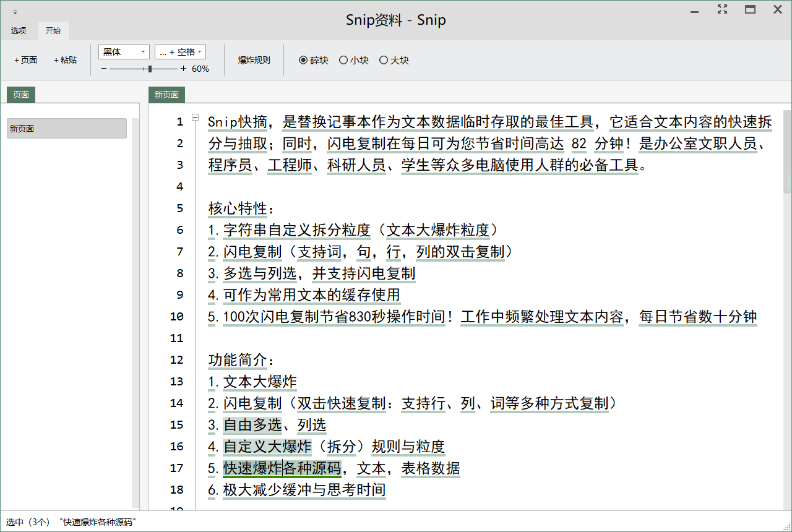Click the "自由多选" block
This screenshot has width=792, height=532.
253,425
